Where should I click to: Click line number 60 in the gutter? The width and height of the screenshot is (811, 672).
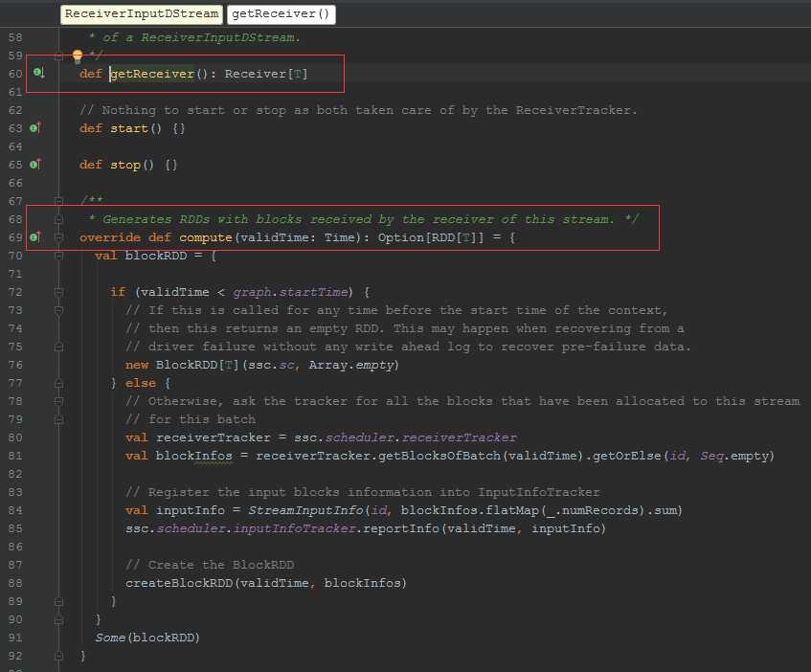pos(15,74)
